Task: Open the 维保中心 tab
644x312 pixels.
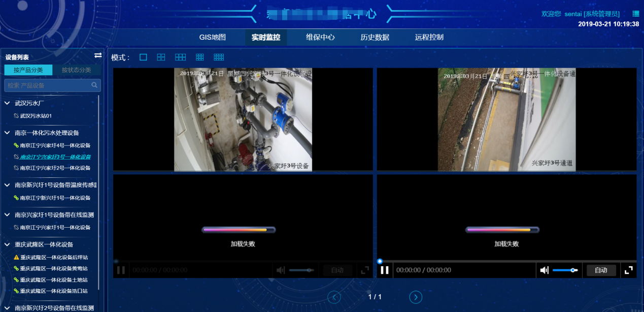Action: coord(320,37)
